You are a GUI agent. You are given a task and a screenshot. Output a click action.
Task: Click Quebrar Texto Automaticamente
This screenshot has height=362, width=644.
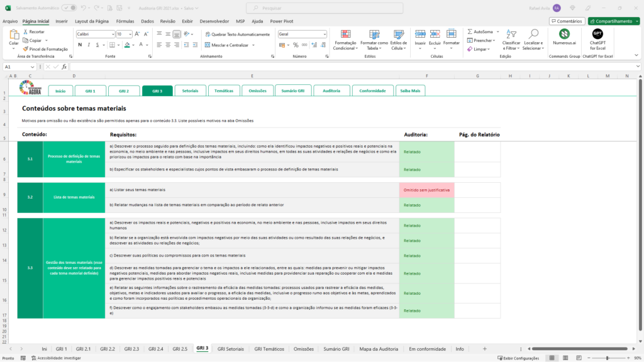click(237, 35)
